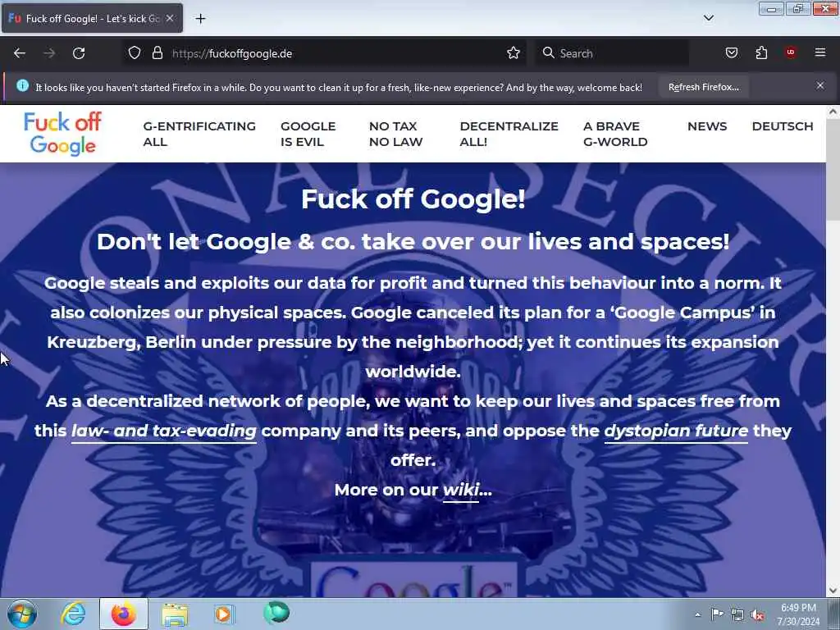This screenshot has width=840, height=630.
Task: Focus the Search input field in toolbar
Action: 612,53
